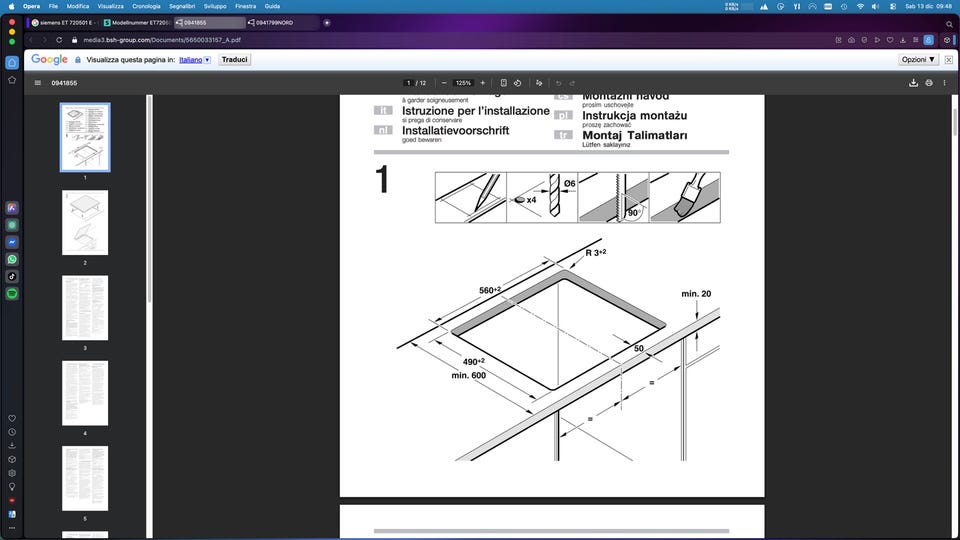Reload the current page
960x540 pixels.
[59, 40]
